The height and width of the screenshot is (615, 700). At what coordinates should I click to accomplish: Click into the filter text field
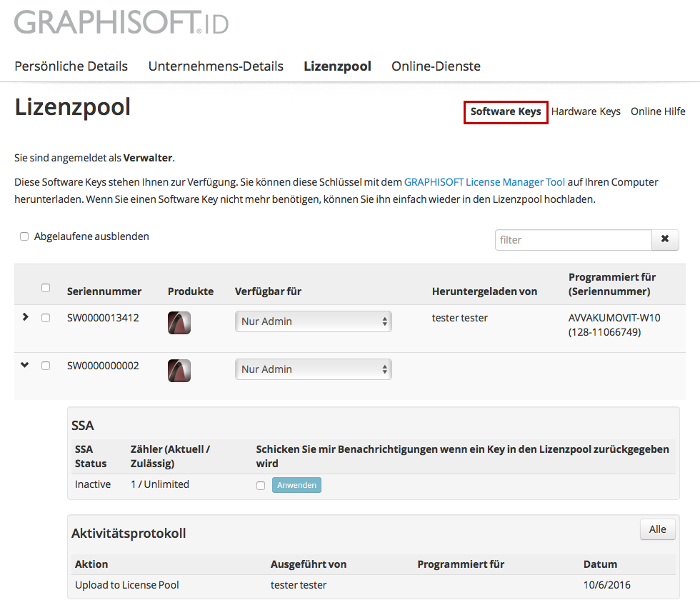(x=573, y=240)
